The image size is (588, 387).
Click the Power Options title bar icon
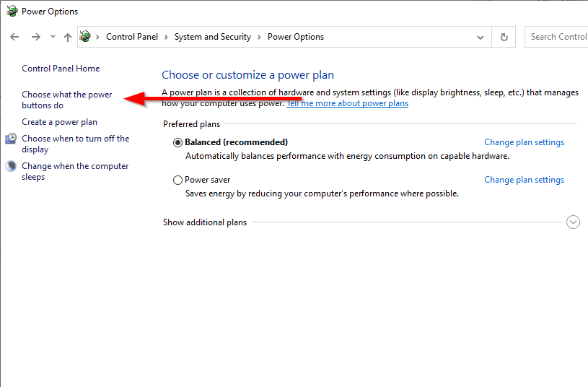[12, 12]
